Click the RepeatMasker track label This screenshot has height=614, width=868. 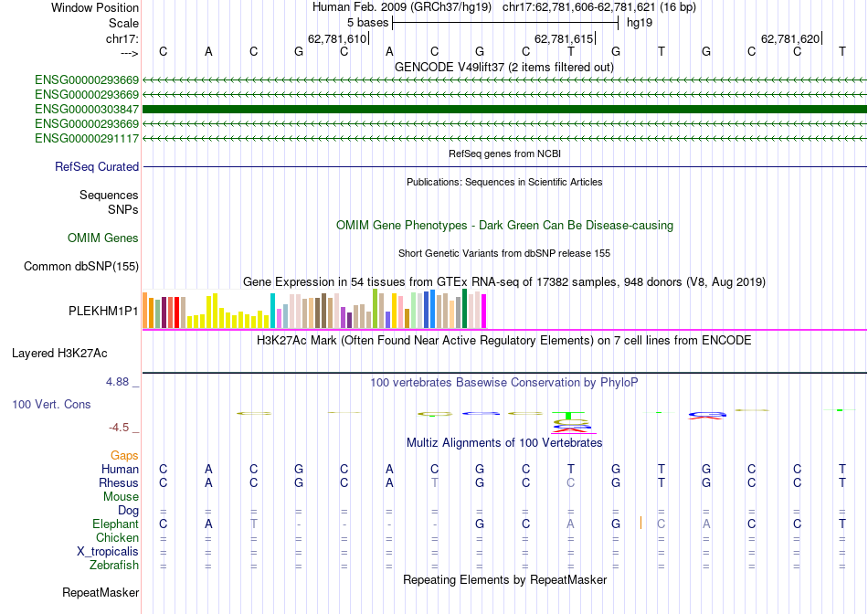point(101,592)
